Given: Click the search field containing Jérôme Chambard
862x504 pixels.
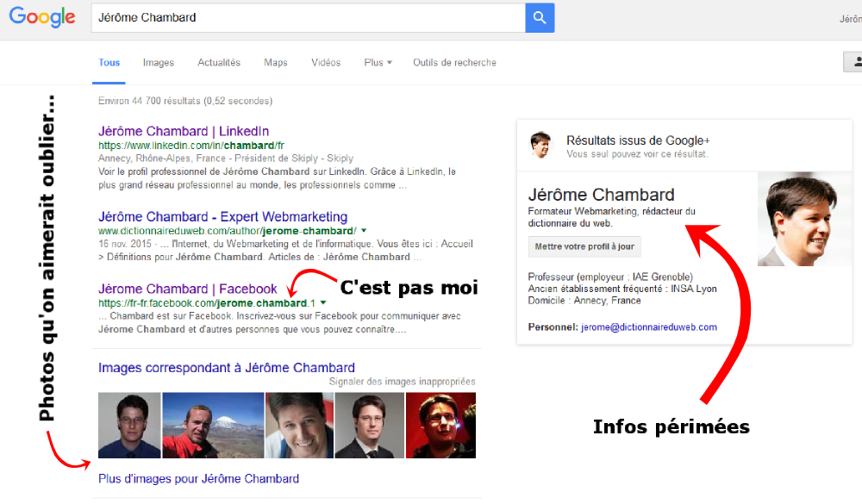Looking at the screenshot, I should click(308, 17).
